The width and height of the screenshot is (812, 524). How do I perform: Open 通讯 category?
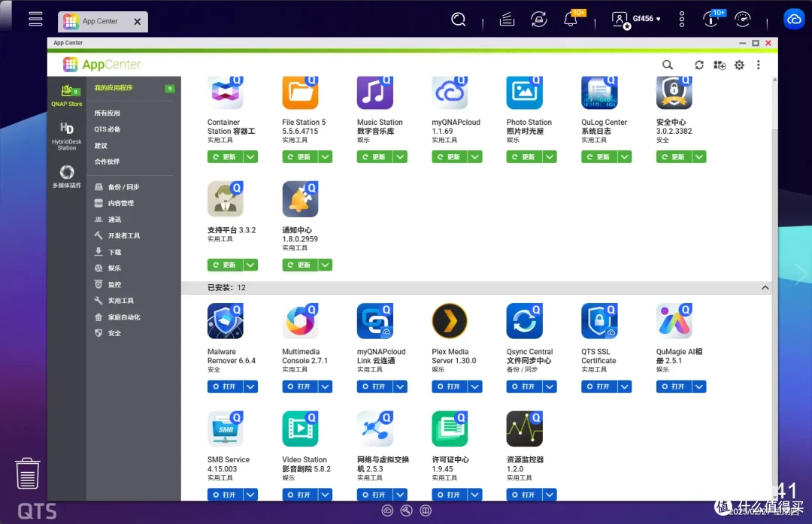[108, 220]
